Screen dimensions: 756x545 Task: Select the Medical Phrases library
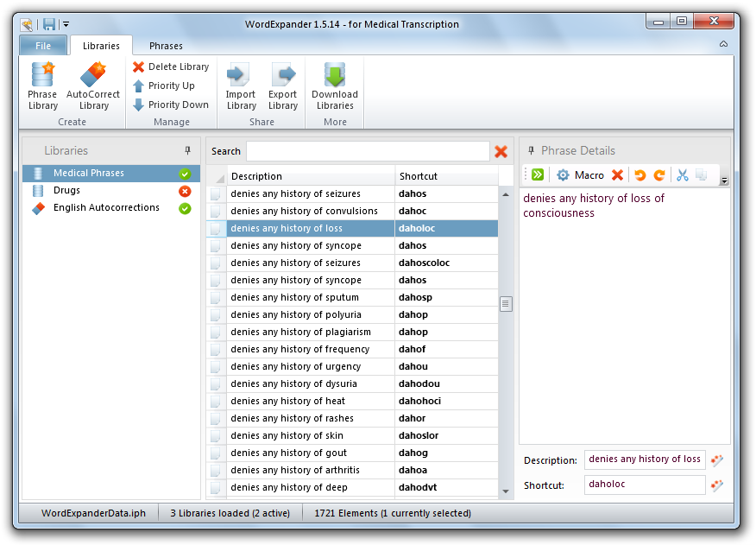pos(110,174)
